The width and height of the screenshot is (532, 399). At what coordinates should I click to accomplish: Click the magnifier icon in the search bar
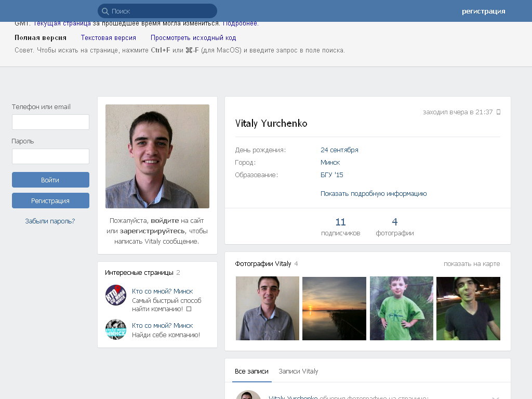point(105,11)
